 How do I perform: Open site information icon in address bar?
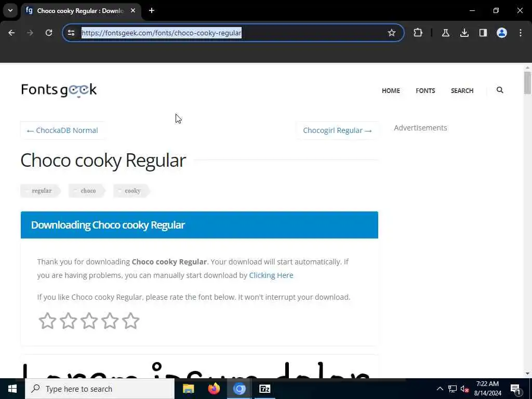point(71,33)
